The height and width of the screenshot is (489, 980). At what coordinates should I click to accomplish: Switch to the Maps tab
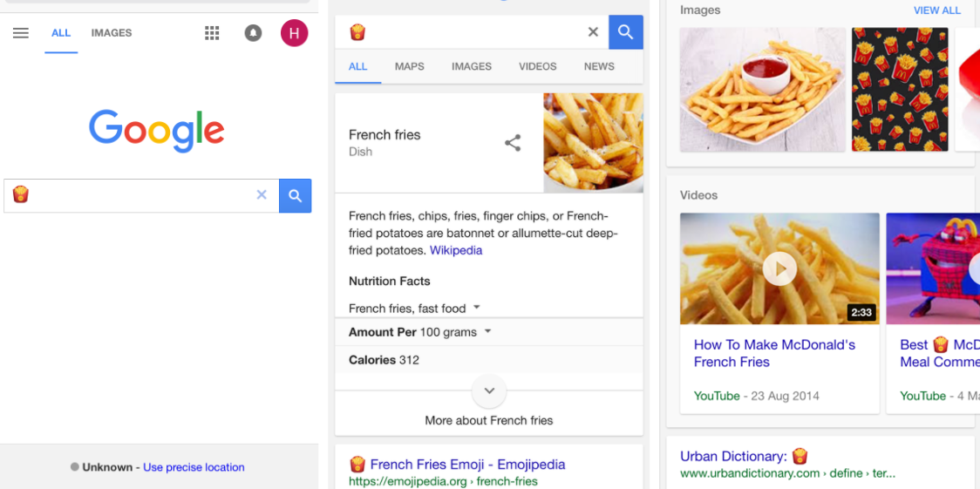tap(410, 66)
